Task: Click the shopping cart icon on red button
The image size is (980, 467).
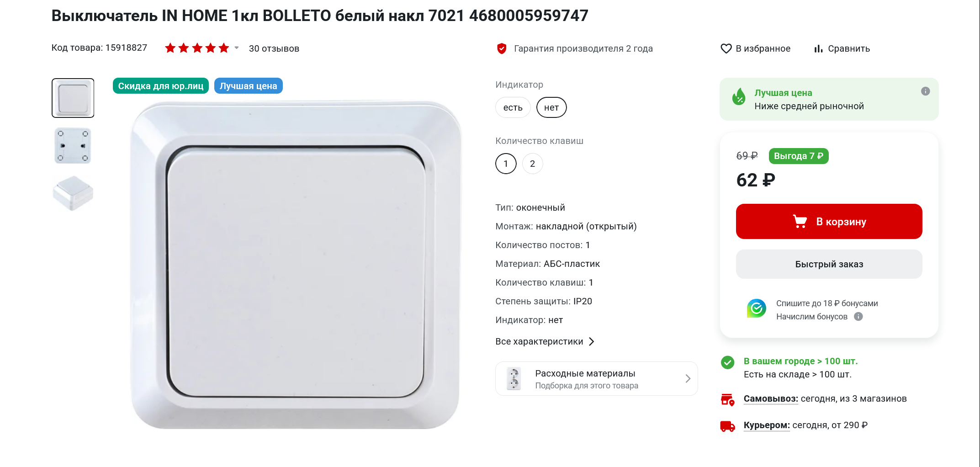Action: pyautogui.click(x=800, y=222)
